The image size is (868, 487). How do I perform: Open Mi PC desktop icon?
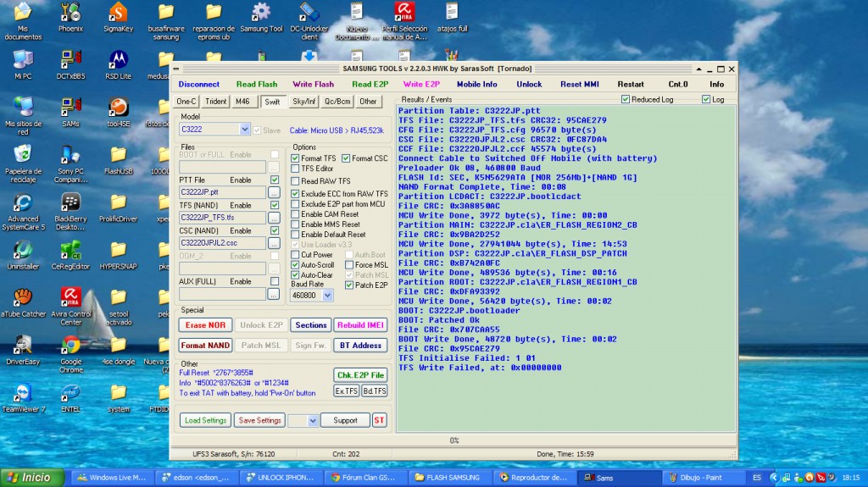click(23, 65)
